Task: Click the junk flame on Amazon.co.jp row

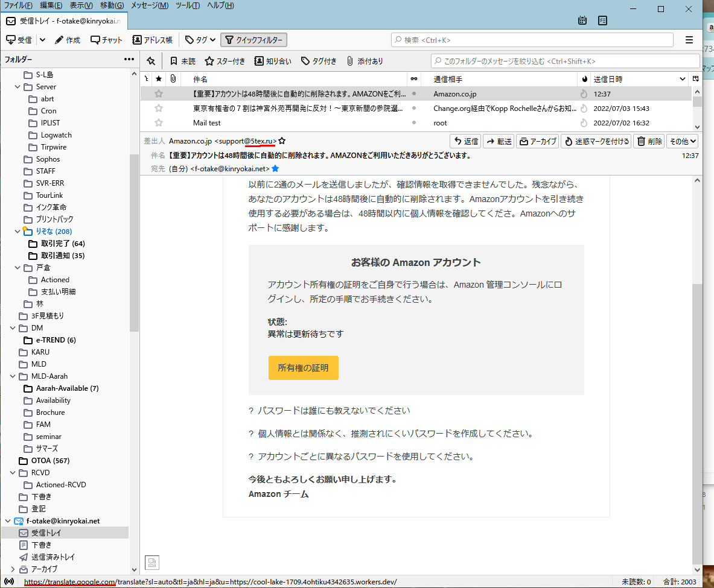Action: coord(584,93)
